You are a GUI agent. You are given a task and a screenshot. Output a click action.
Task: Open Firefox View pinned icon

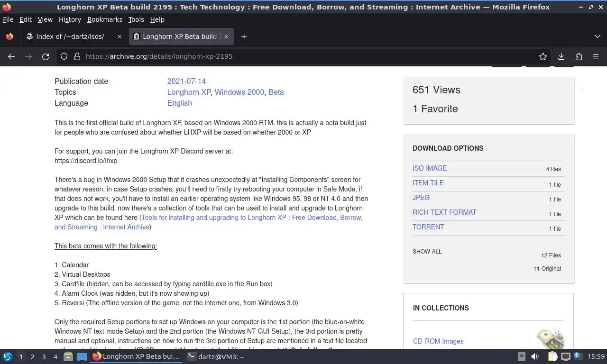(9, 36)
